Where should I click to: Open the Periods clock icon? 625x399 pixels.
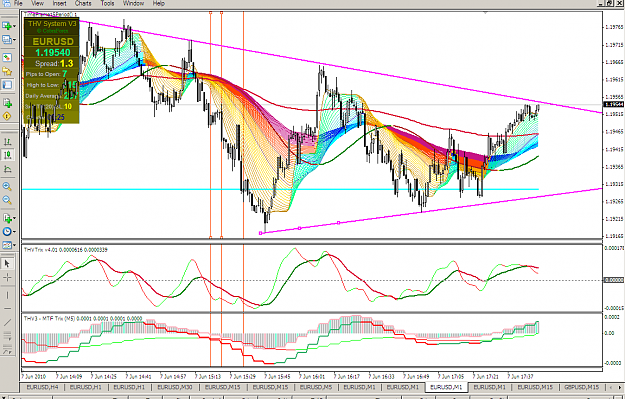(x=7, y=232)
